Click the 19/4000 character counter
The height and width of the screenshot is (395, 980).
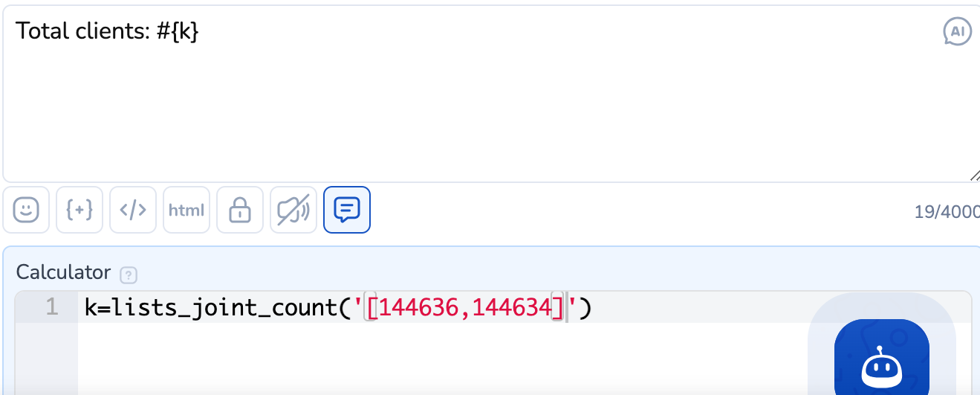[947, 212]
